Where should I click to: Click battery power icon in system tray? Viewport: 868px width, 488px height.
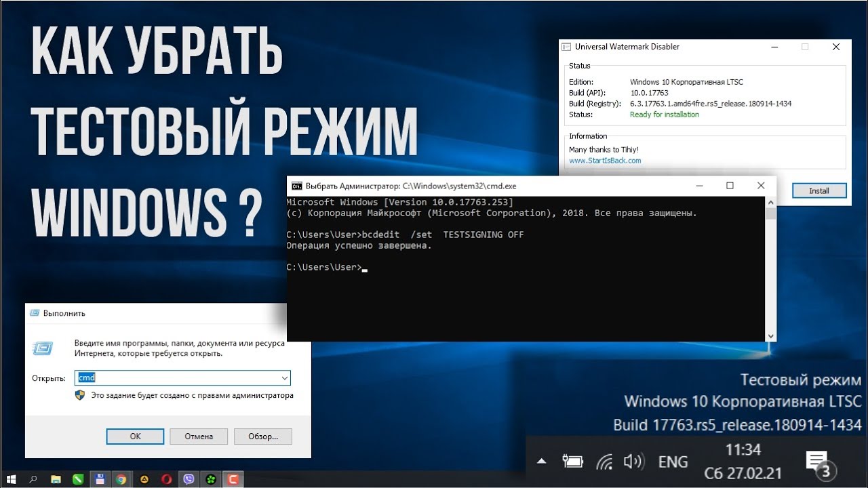(573, 462)
